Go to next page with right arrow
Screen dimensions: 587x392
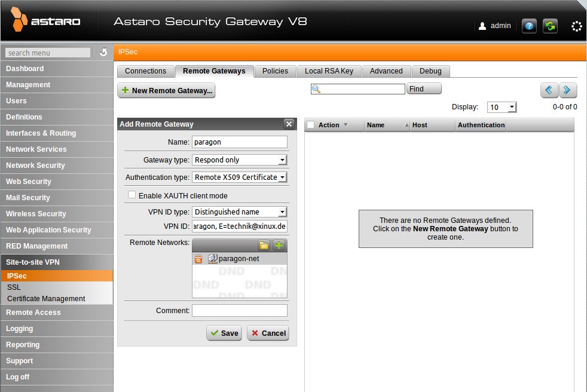[x=568, y=90]
